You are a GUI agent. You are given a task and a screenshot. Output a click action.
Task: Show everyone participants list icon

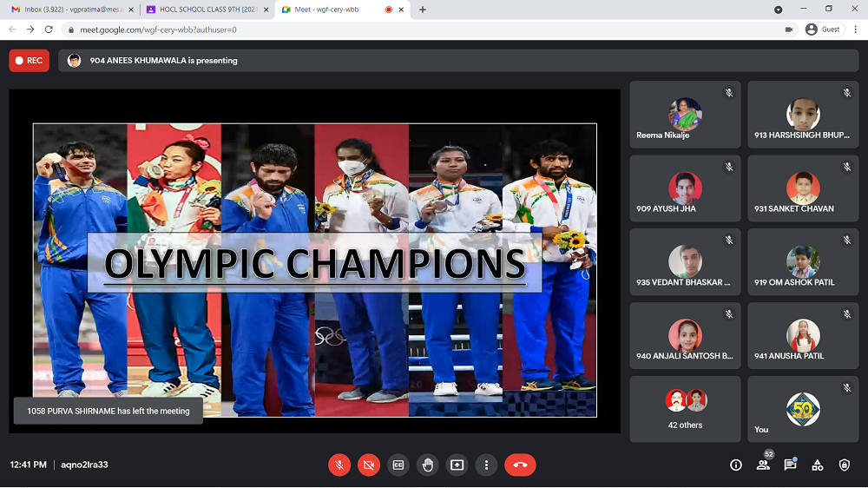763,465
